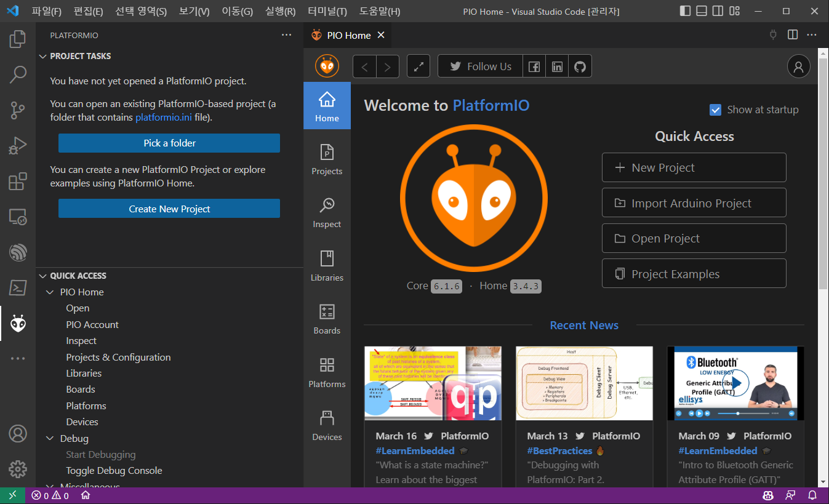Close the PIO Home tab

coord(381,35)
